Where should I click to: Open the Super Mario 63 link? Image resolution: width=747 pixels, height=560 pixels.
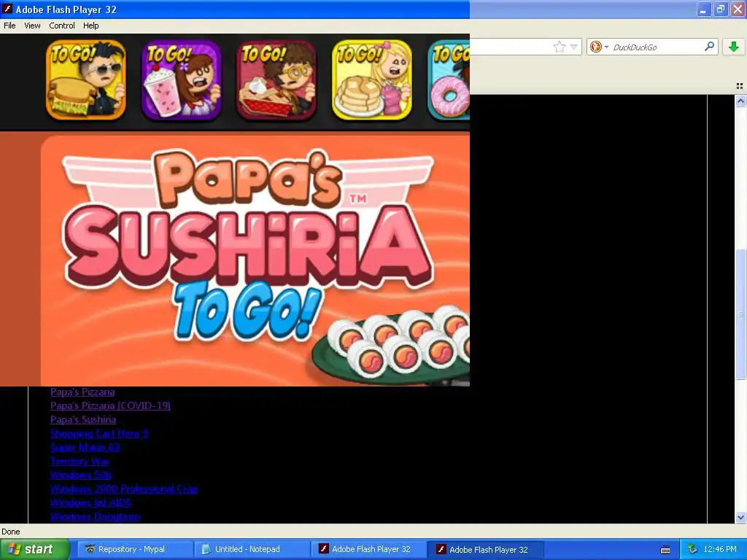[85, 447]
